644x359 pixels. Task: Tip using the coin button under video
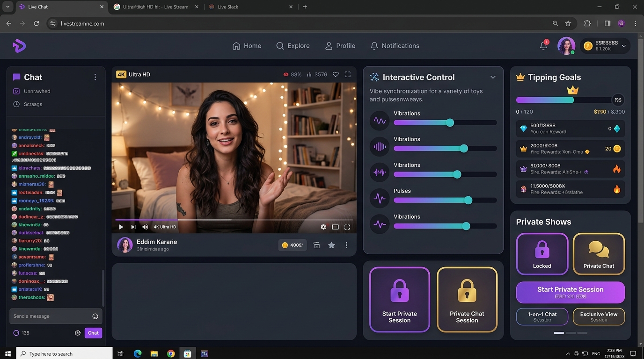[x=293, y=245]
